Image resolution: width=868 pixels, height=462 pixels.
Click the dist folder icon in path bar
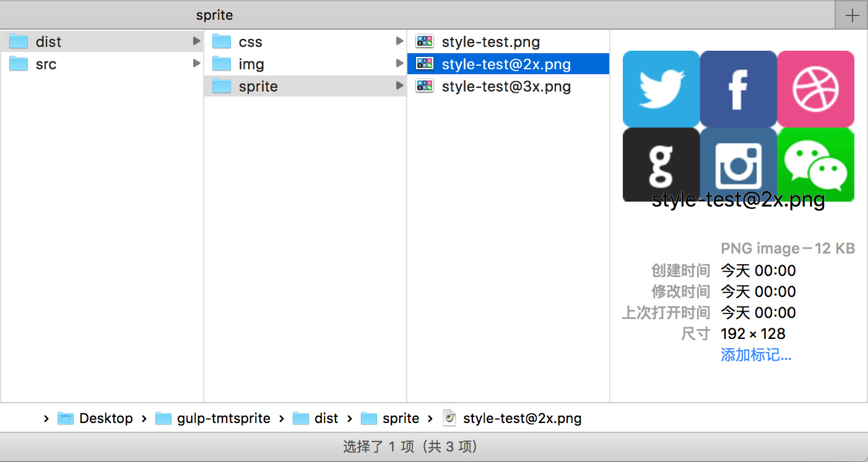click(x=301, y=419)
